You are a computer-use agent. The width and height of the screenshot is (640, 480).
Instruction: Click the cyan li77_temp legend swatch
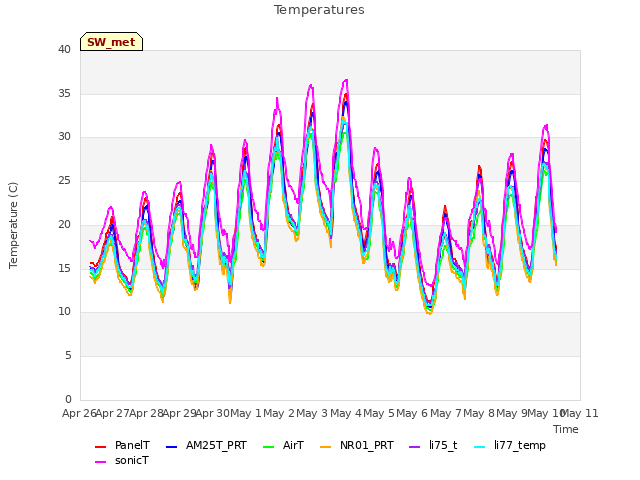480,447
